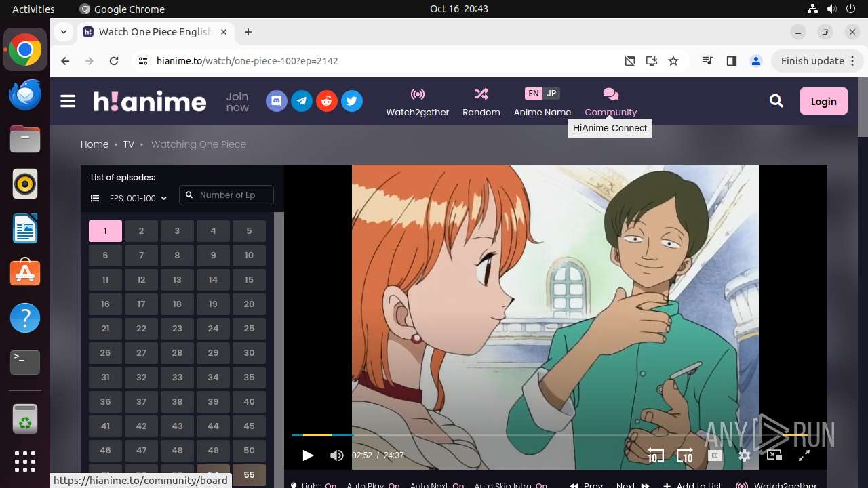Screen dimensions: 868x488
Task: Toggle Auto Next option
Action: point(437,485)
